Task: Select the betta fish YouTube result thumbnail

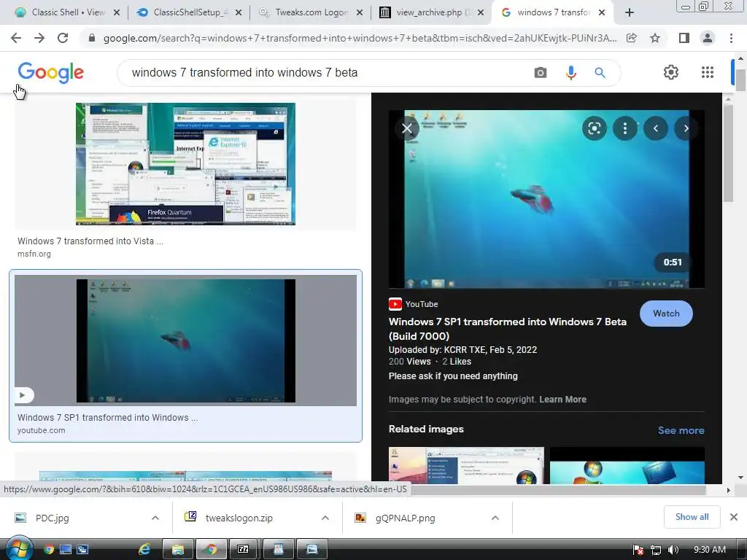Action: point(185,341)
